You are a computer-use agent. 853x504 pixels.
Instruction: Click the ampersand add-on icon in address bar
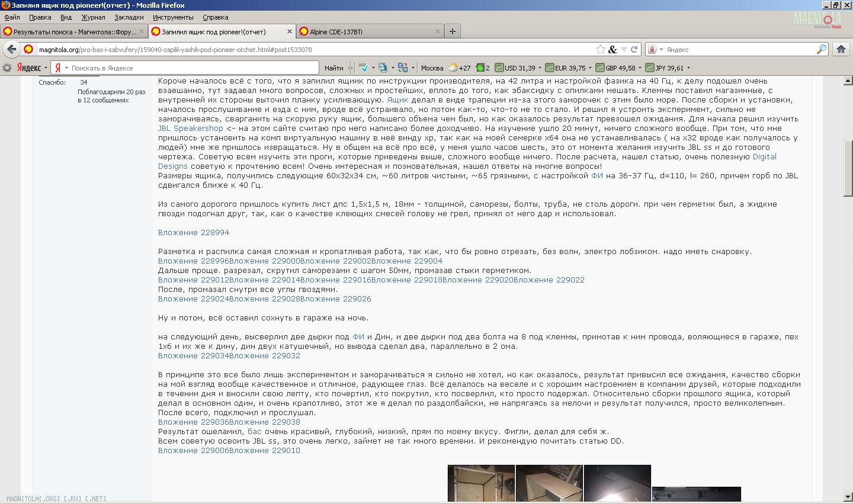coord(613,49)
